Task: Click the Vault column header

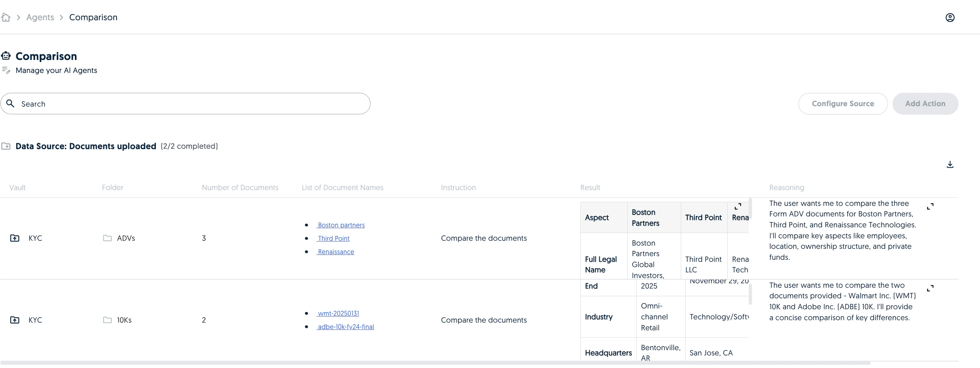Action: [x=17, y=188]
